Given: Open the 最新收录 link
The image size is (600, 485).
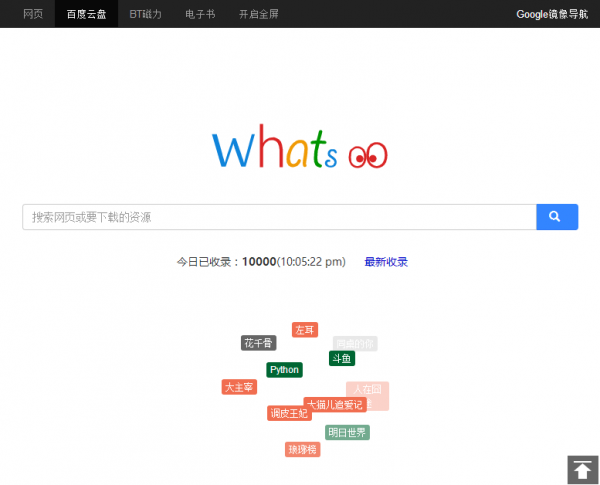Looking at the screenshot, I should (386, 262).
